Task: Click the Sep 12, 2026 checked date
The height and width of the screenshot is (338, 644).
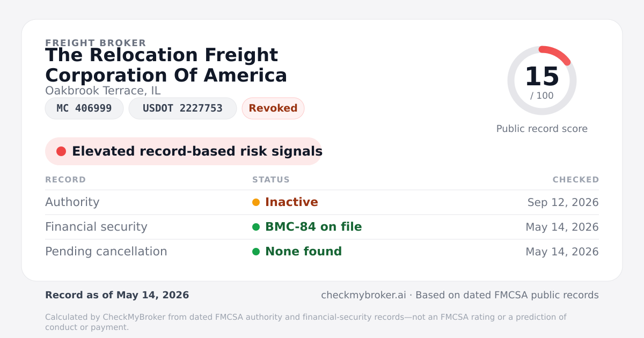Action: click(563, 202)
